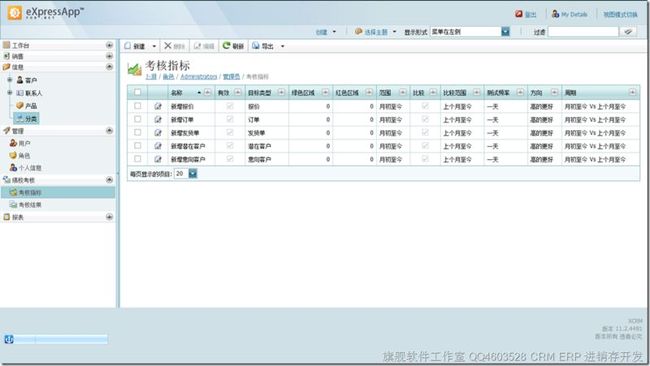
Task: Select highlighted 考核指标 item in sidebar
Action: [x=58, y=192]
